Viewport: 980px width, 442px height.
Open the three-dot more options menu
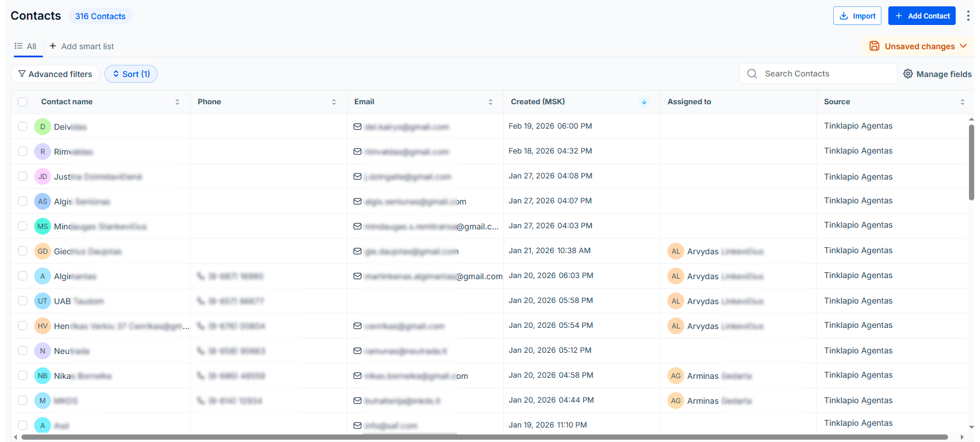coord(968,16)
